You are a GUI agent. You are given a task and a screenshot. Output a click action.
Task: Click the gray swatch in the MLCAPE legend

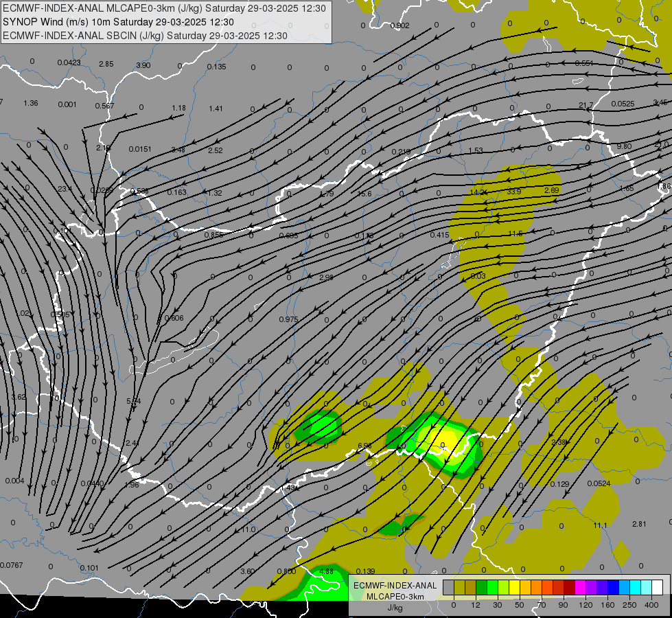click(x=449, y=587)
